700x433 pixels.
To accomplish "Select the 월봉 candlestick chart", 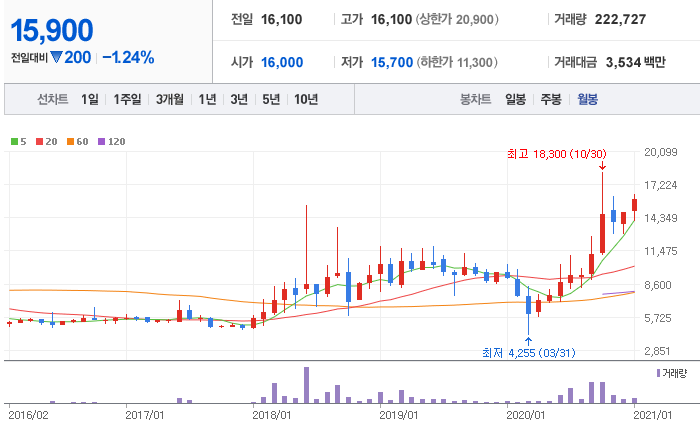I will [587, 99].
